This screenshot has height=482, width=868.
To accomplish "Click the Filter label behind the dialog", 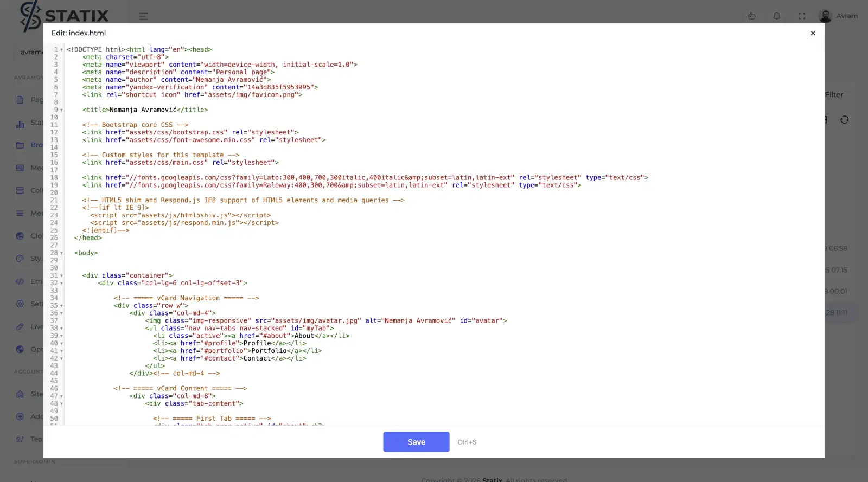I will [834, 94].
